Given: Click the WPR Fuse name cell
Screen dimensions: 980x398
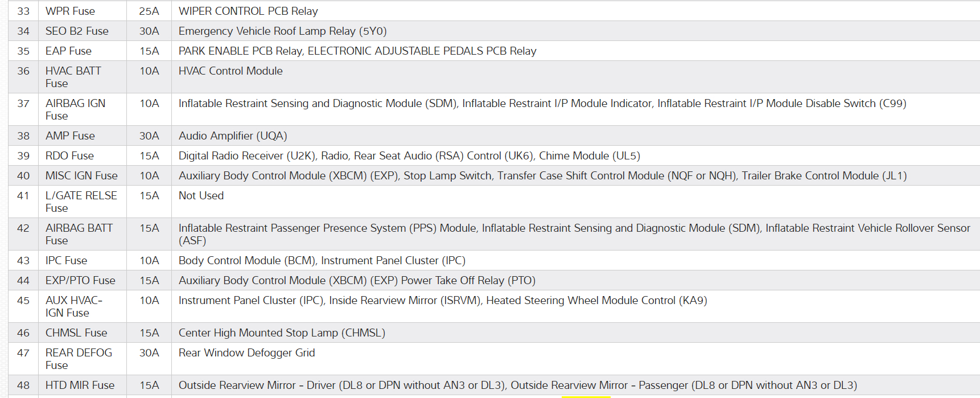Looking at the screenshot, I should pos(70,11).
